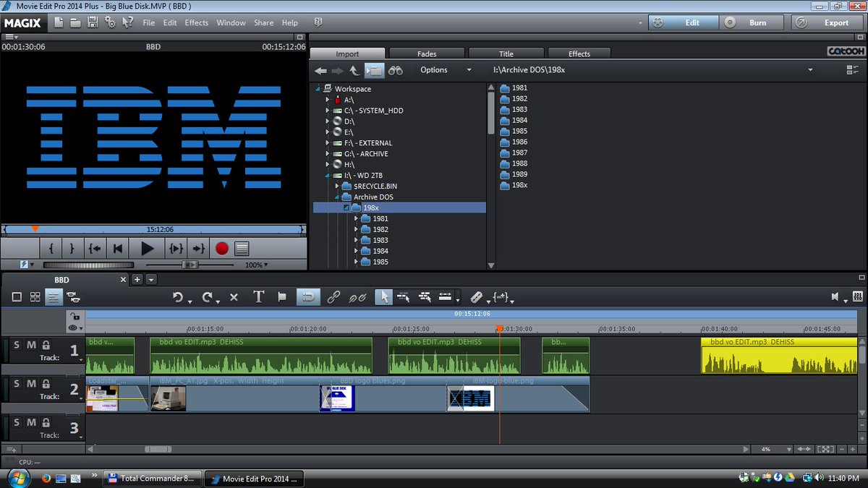This screenshot has width=868, height=488.
Task: Open the Window menu
Action: tap(231, 22)
